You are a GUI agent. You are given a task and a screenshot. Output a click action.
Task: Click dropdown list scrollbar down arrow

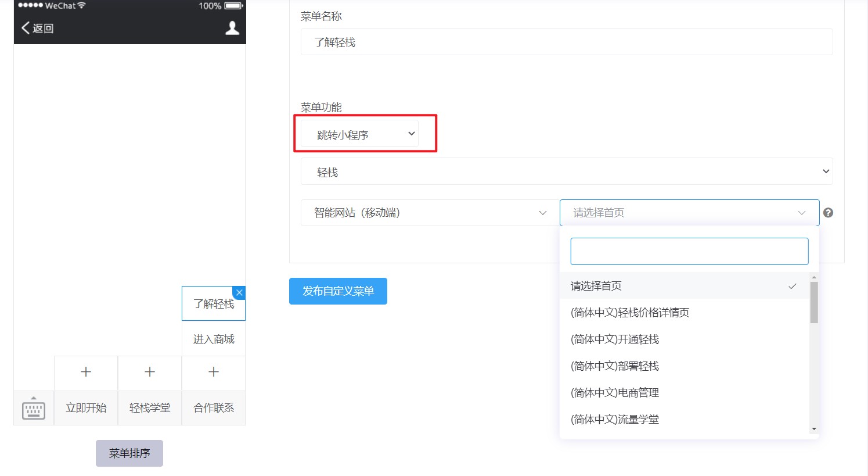click(814, 429)
